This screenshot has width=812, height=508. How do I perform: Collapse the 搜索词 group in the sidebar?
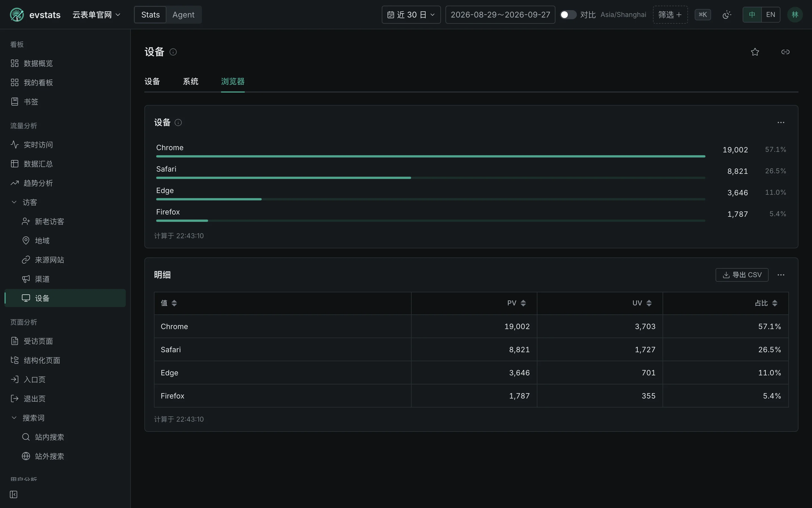point(65,418)
